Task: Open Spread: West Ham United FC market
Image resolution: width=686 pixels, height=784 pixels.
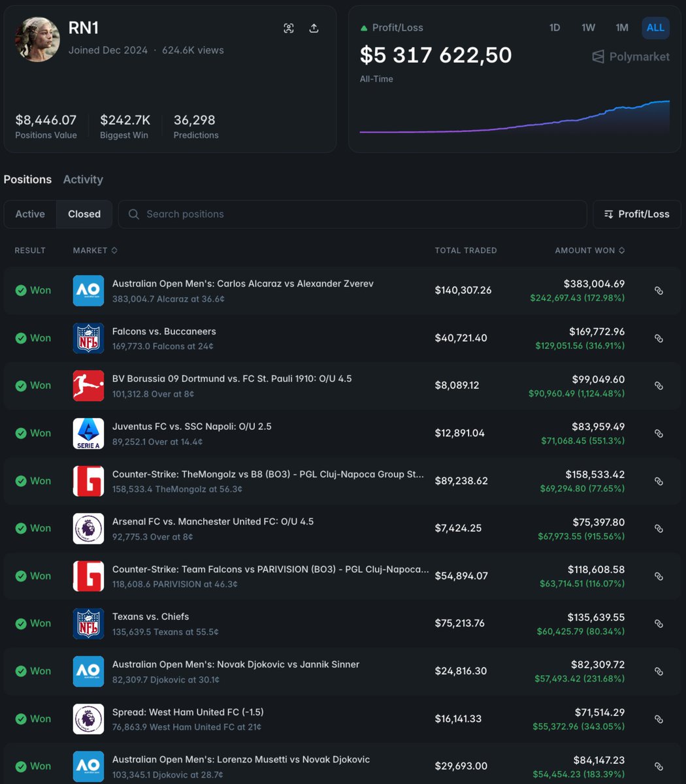Action: (x=188, y=711)
